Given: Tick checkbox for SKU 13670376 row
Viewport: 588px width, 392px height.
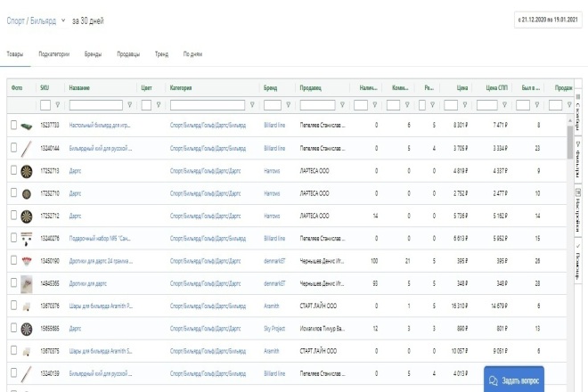Looking at the screenshot, I should coord(13,306).
